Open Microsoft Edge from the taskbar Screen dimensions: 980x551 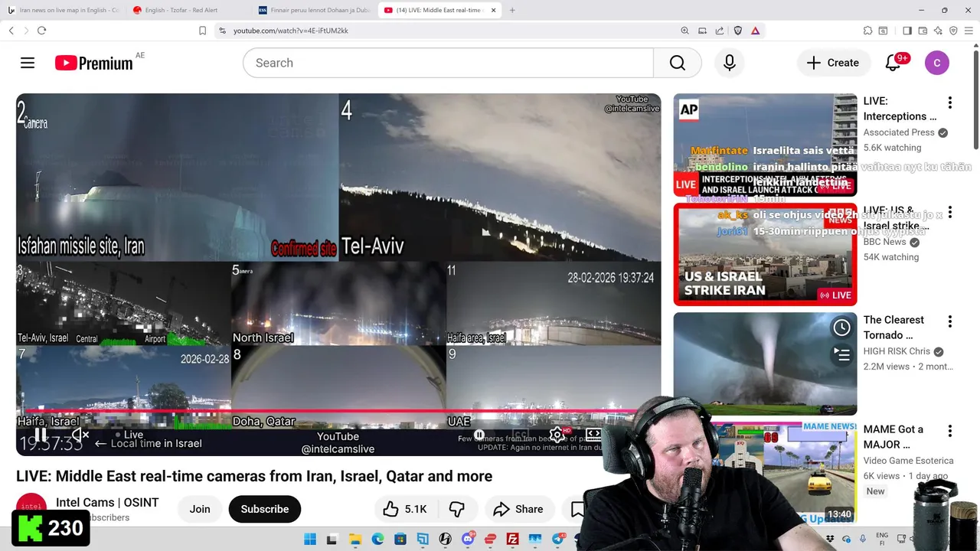(x=377, y=540)
